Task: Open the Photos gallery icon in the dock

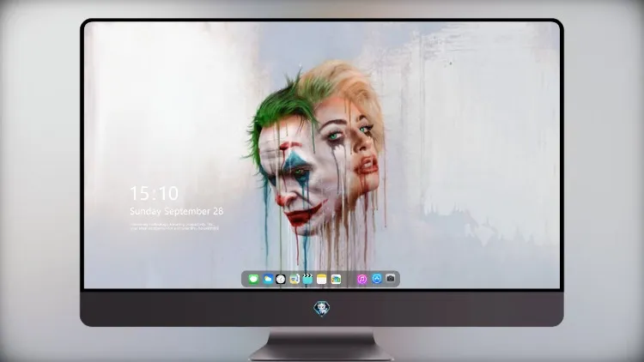Action: [x=336, y=279]
